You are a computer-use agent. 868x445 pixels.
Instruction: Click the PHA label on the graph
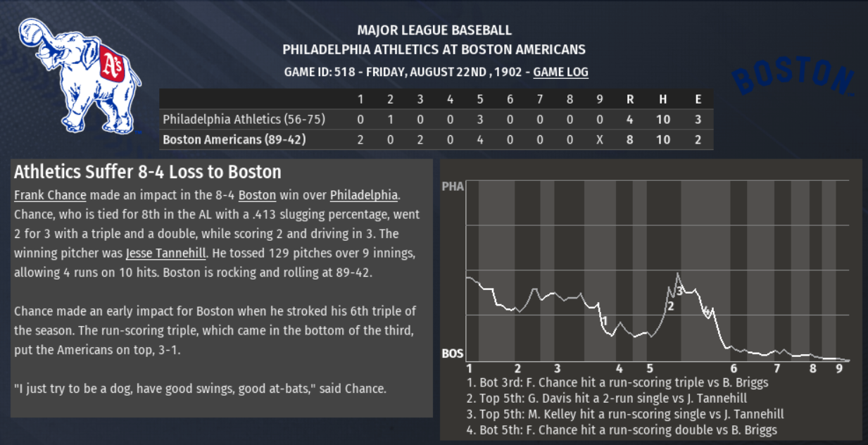point(453,187)
